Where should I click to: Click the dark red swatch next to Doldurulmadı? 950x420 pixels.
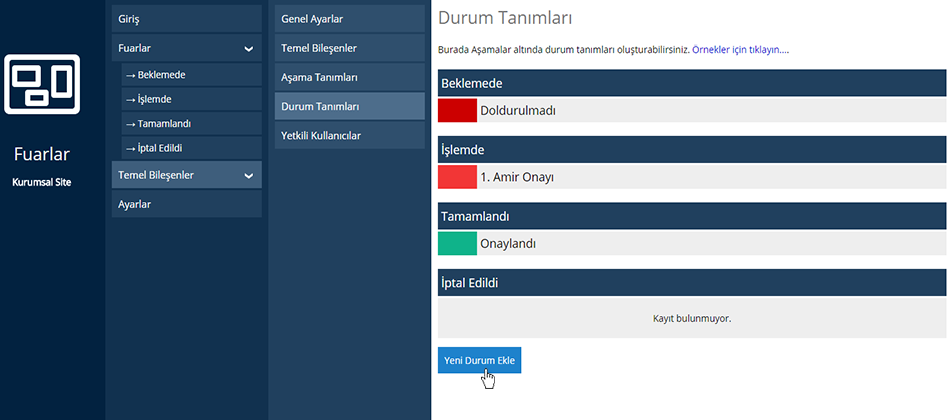457,111
